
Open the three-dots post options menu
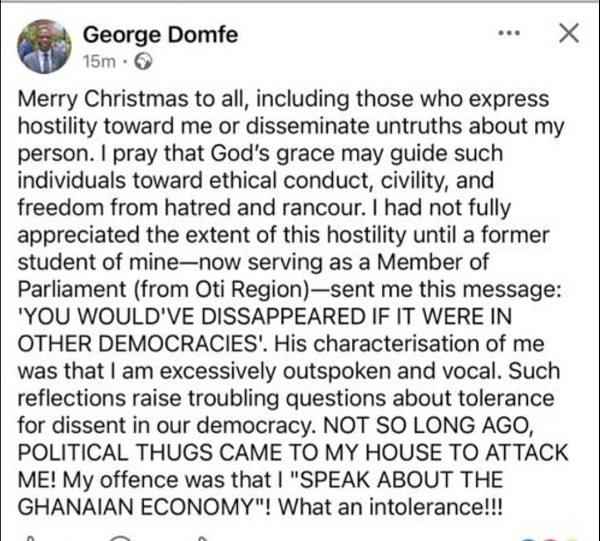click(509, 34)
